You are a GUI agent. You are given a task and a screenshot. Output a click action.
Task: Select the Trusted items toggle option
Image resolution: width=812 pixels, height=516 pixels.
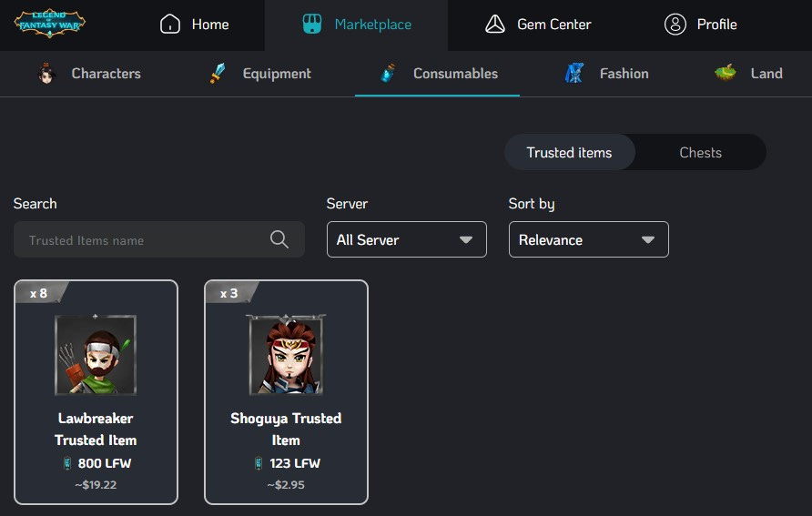point(570,152)
